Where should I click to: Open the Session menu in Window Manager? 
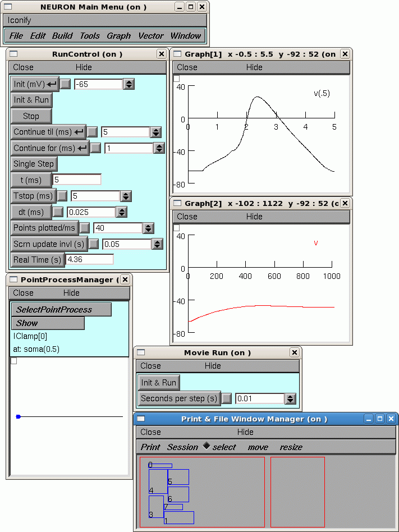click(x=182, y=447)
